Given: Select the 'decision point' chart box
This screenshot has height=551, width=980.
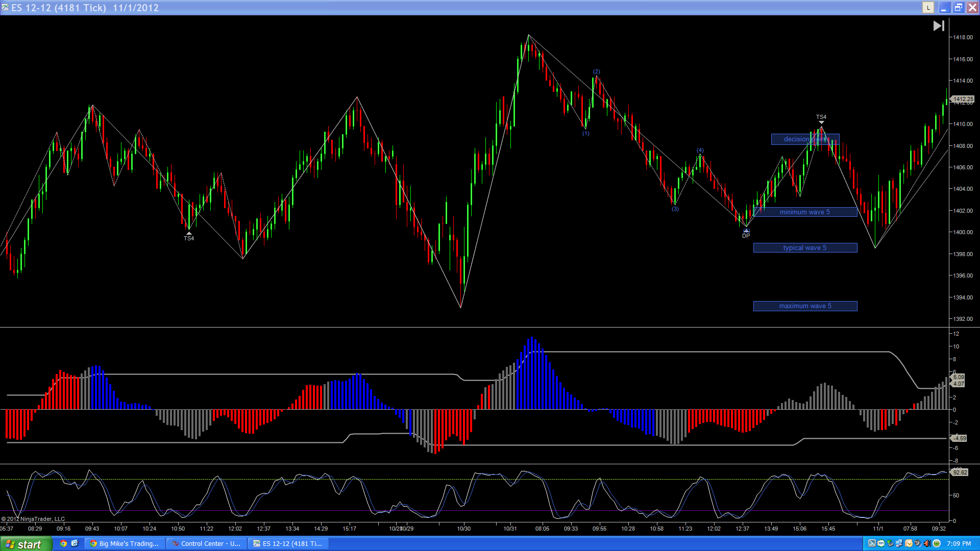Looking at the screenshot, I should coord(805,139).
